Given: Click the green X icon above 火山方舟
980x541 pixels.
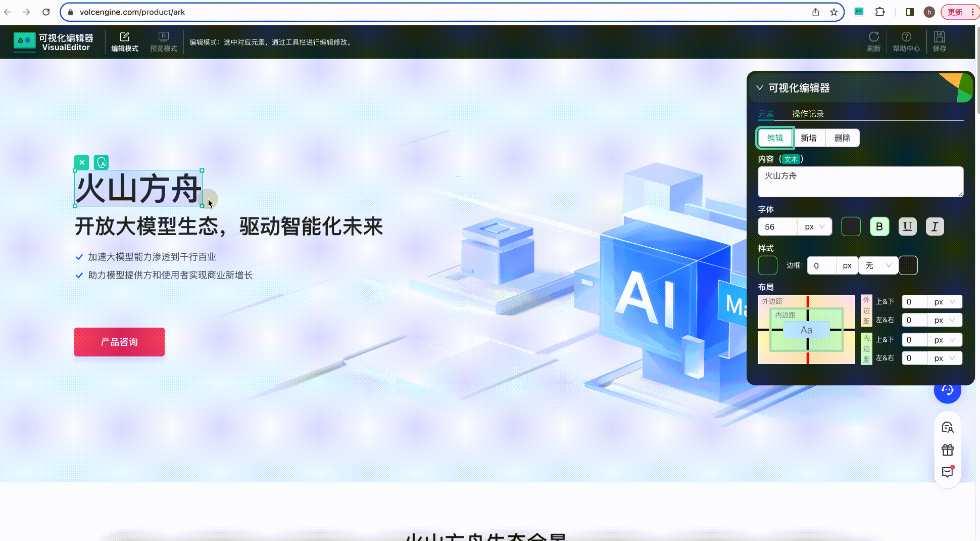Looking at the screenshot, I should coord(82,162).
